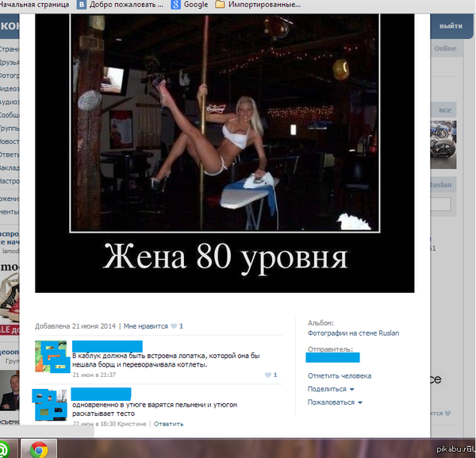Click the second commenter's avatar
The image size is (476, 458).
[x=50, y=404]
